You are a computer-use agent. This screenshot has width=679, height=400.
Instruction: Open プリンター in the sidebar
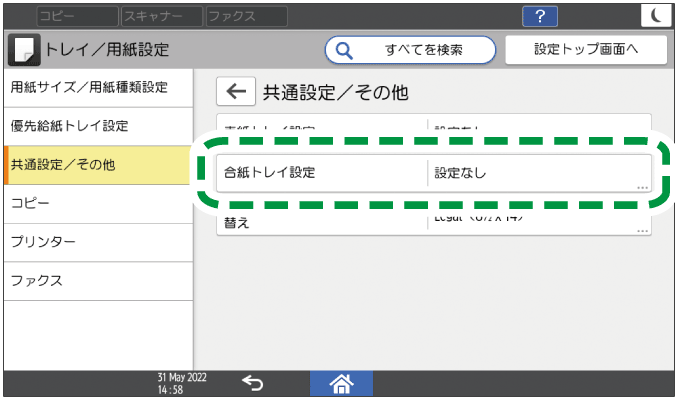tap(98, 242)
